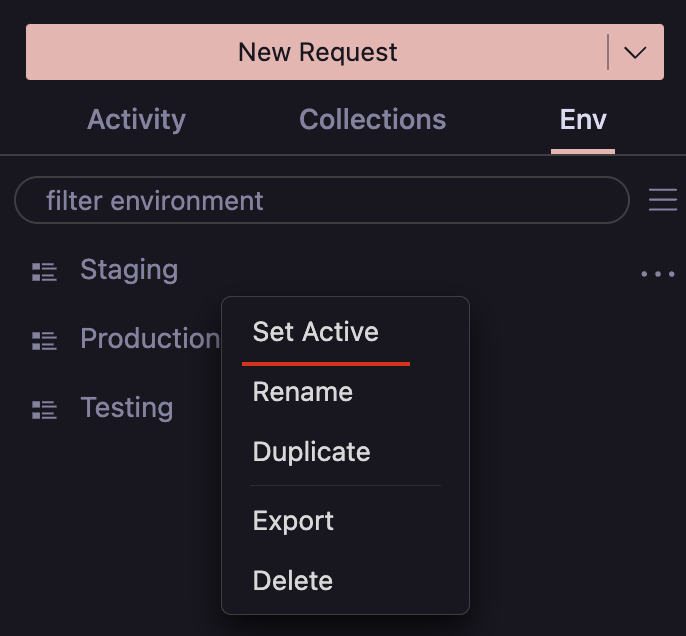
Task: Open the hamburger menu next to filter
Action: [662, 200]
